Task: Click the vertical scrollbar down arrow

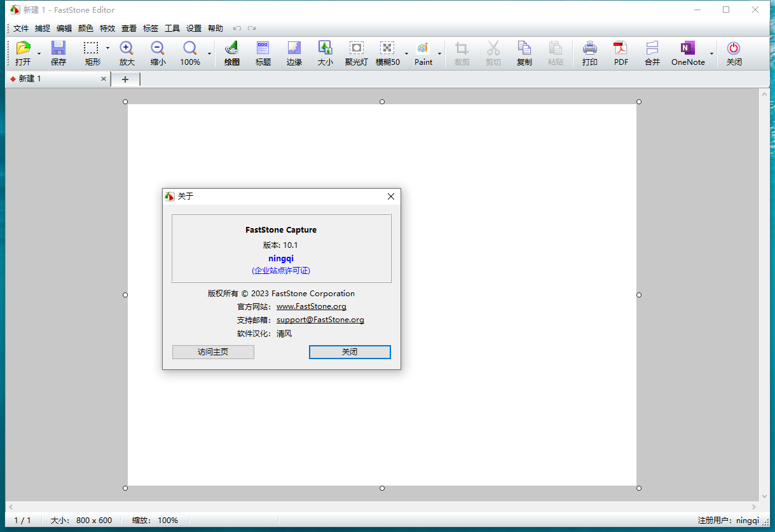Action: [765, 496]
